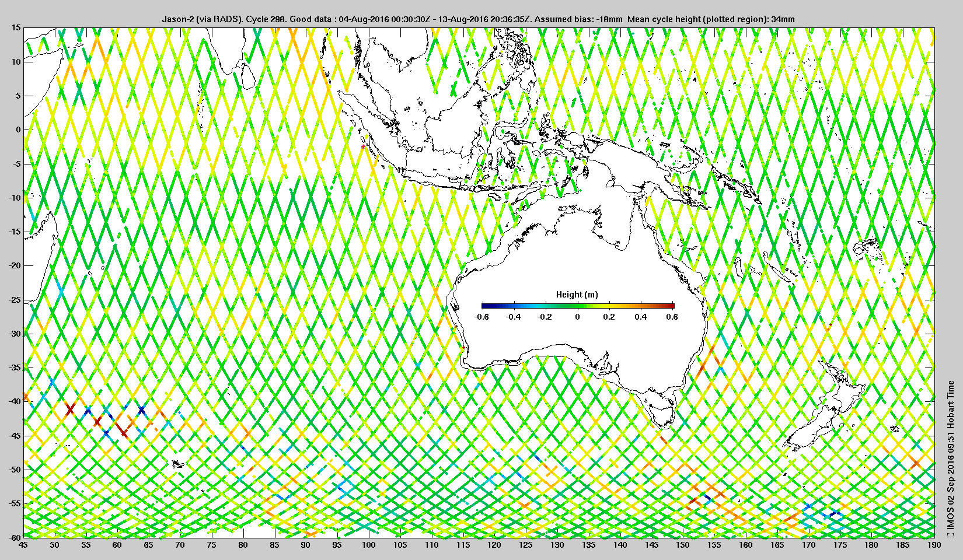The image size is (963, 560).
Task: Click dark red end of height colorbar
Action: (x=671, y=306)
